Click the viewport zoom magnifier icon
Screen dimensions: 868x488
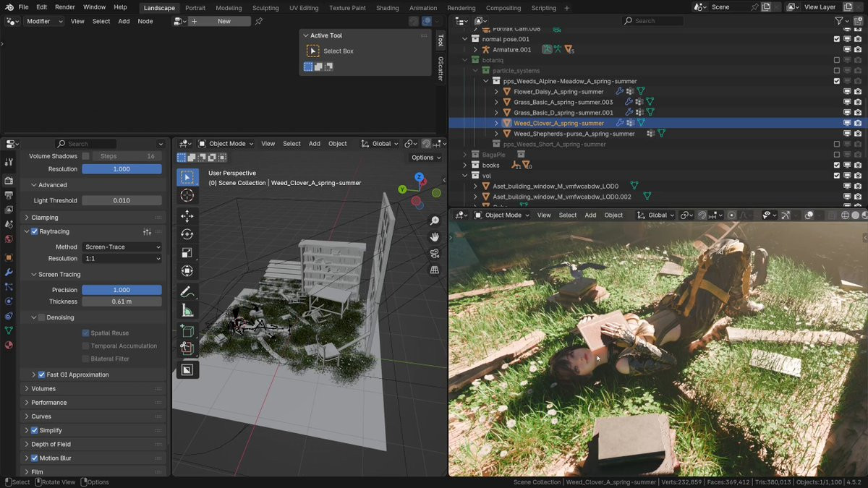435,221
